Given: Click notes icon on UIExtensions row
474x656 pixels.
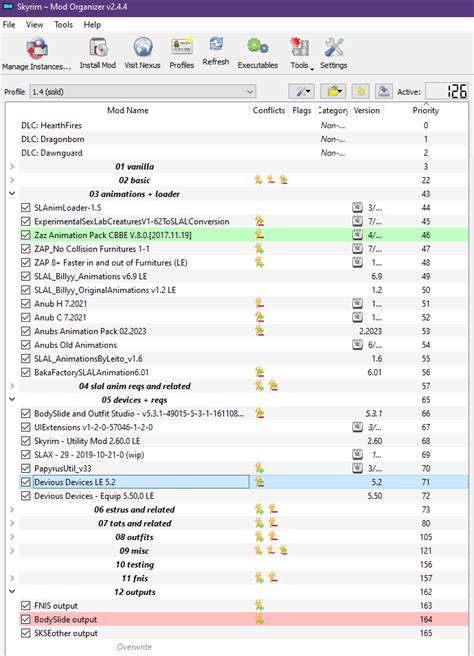Looking at the screenshot, I should pyautogui.click(x=357, y=427).
